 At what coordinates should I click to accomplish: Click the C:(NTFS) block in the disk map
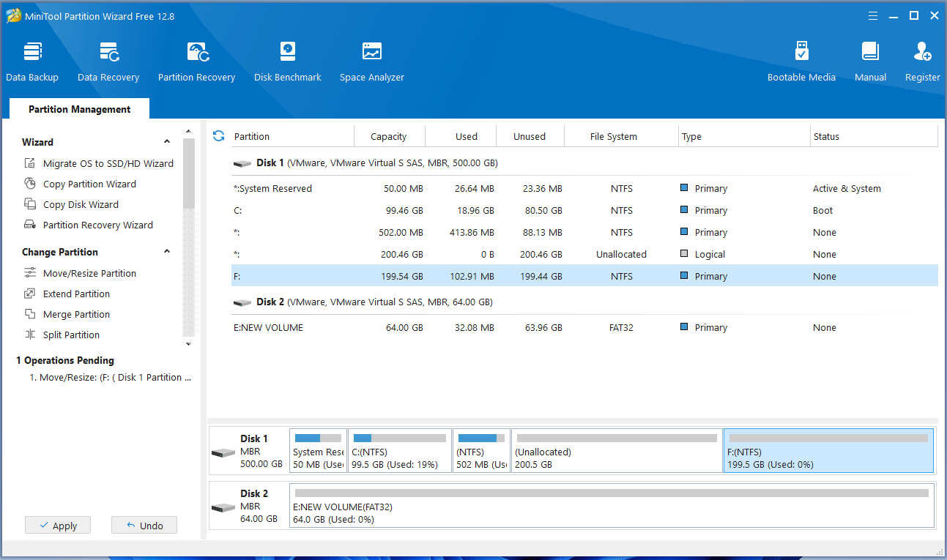[x=400, y=451]
